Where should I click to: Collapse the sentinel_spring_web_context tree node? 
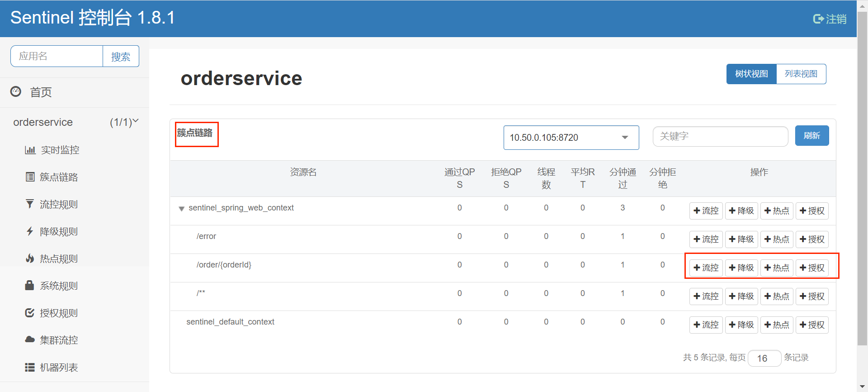[181, 209]
